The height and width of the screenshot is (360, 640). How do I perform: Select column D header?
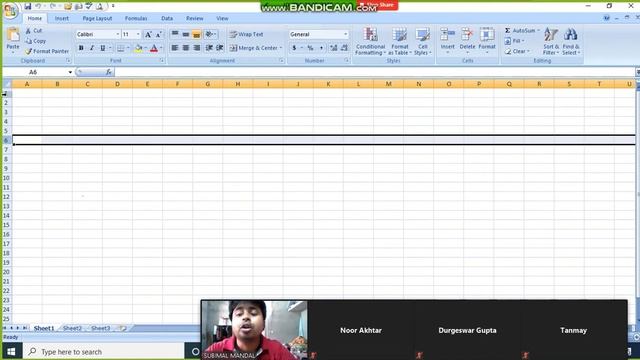tap(117, 84)
